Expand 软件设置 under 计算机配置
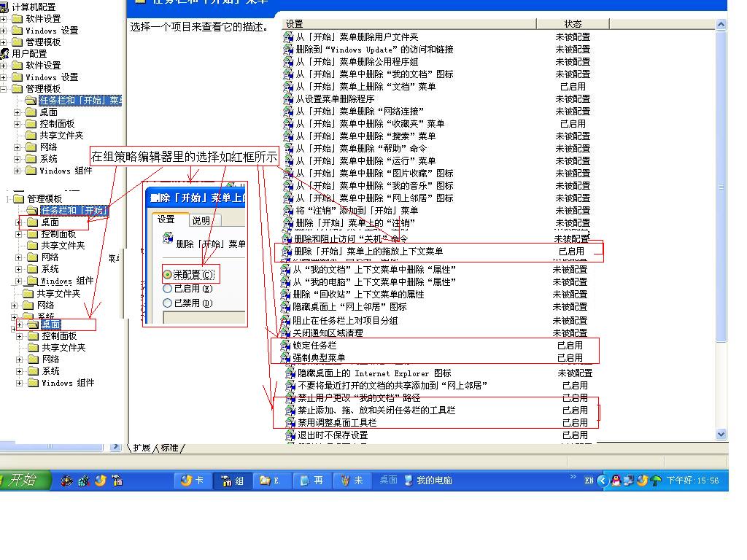 tap(3, 18)
